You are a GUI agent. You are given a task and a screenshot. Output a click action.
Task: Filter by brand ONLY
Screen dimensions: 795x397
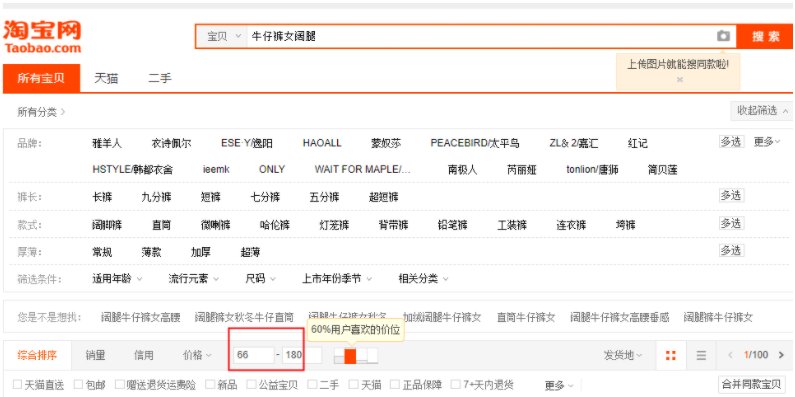272,169
